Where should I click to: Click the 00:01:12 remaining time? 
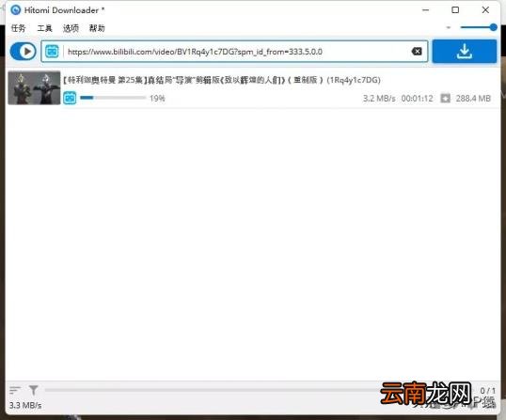(417, 99)
